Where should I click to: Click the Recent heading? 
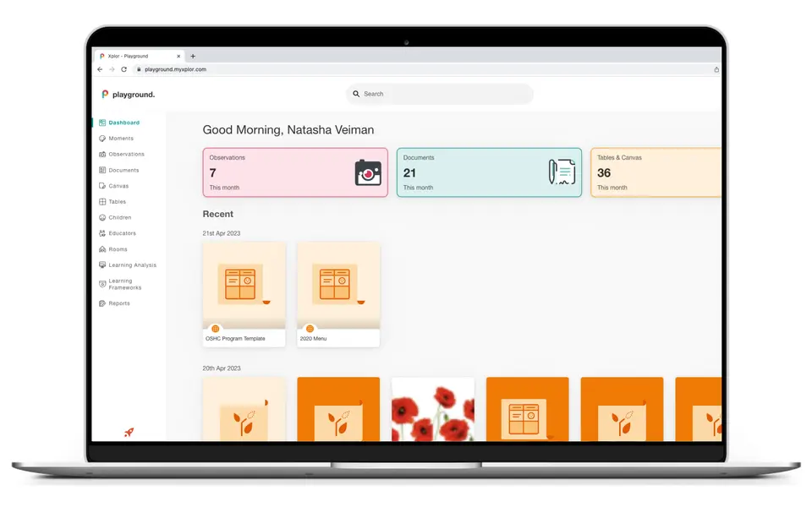click(217, 214)
